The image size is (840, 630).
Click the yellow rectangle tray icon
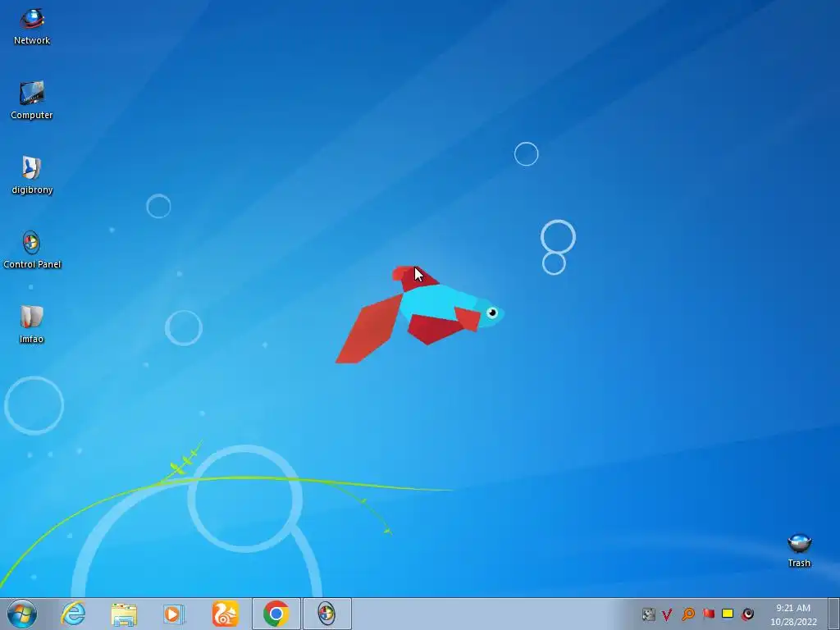coord(728,614)
